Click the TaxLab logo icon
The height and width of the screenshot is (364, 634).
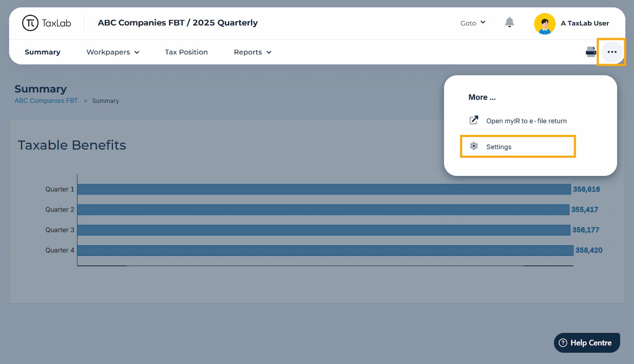(x=30, y=23)
